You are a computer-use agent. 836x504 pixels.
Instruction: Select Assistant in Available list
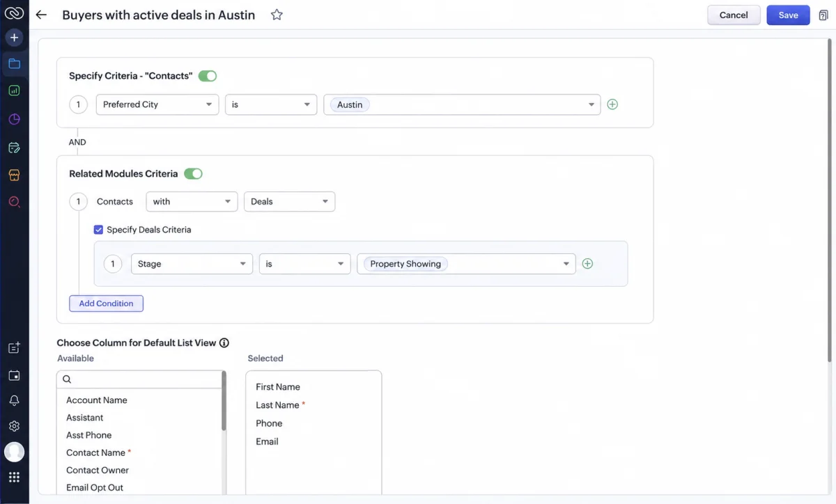coord(84,418)
